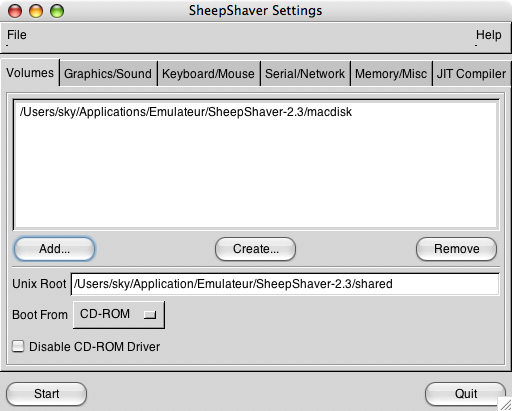Switch to the Keyboard/Mouse tab
The width and height of the screenshot is (512, 411).
(x=208, y=73)
